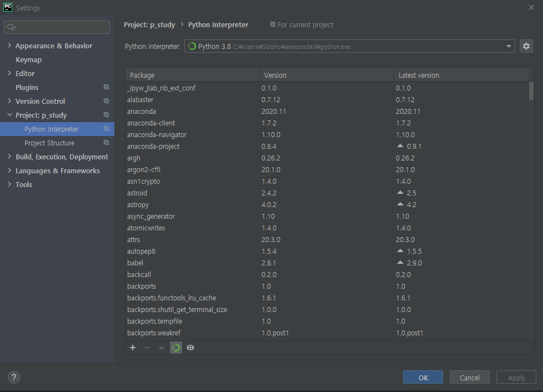The height and width of the screenshot is (392, 543).
Task: Expand Appearance & Behavior section
Action: tap(9, 46)
